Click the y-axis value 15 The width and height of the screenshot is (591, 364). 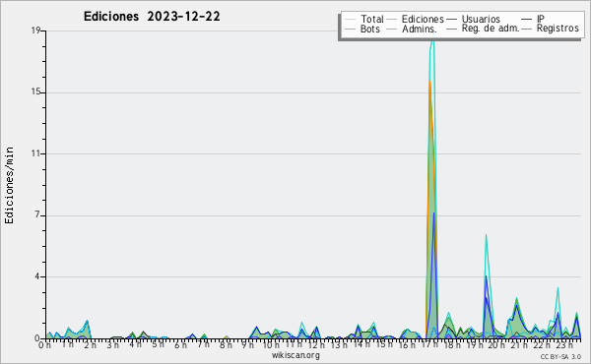tap(35, 92)
